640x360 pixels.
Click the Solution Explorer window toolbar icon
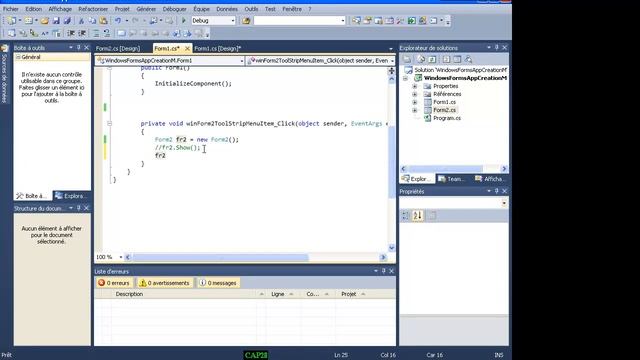pyautogui.click(x=356, y=20)
